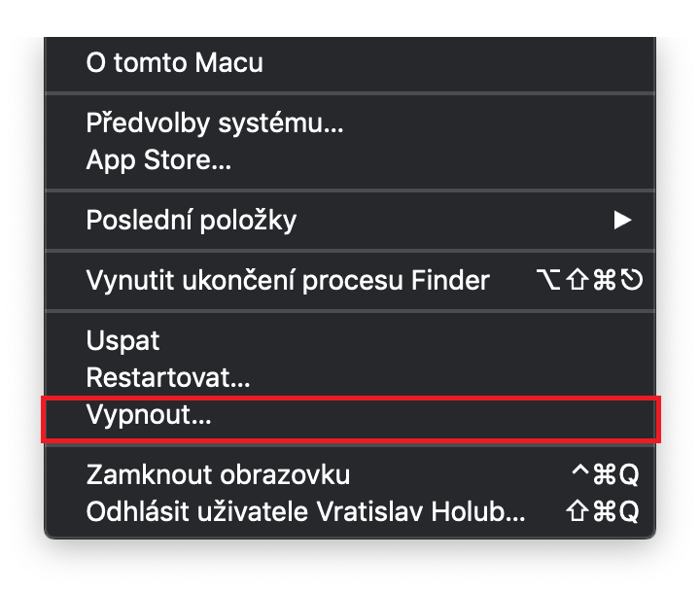The width and height of the screenshot is (700, 591).
Task: Click the ^⌘Q shortcut hint
Action: point(607,475)
